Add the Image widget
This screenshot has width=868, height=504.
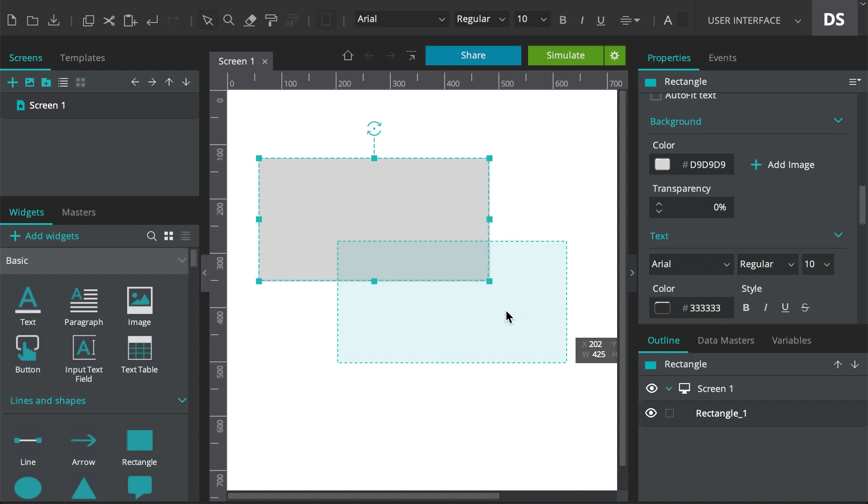click(139, 306)
